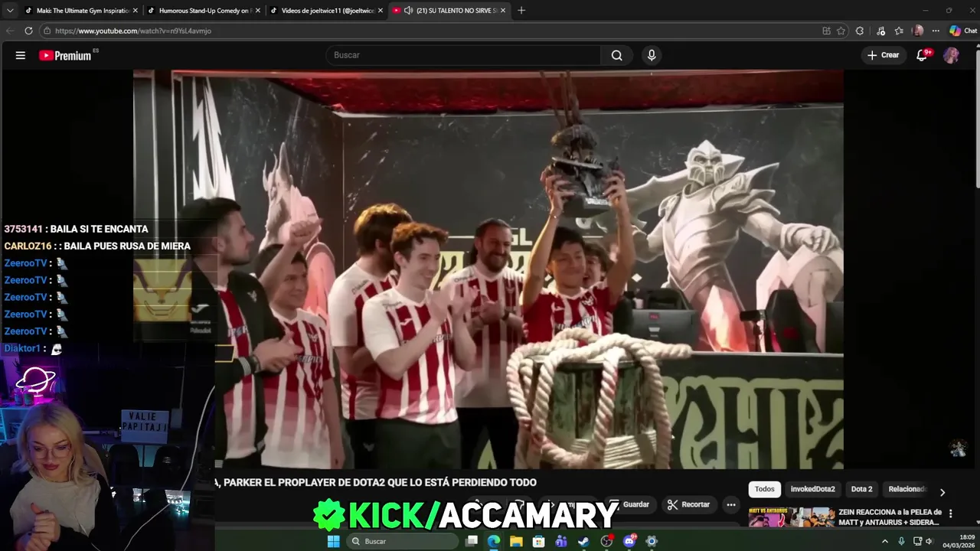The image size is (980, 551).
Task: Open Discord from the taskbar
Action: 629,541
